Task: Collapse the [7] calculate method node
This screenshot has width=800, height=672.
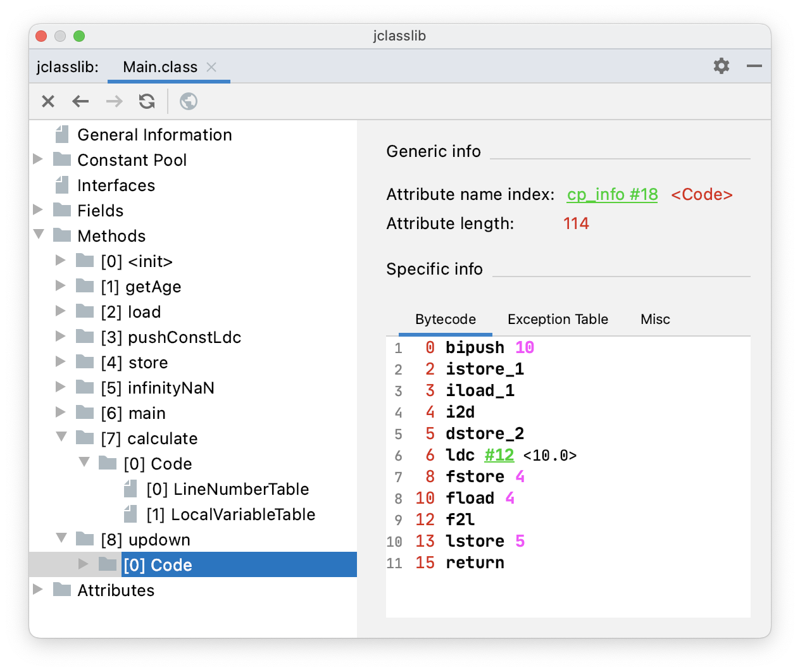Action: [x=61, y=437]
